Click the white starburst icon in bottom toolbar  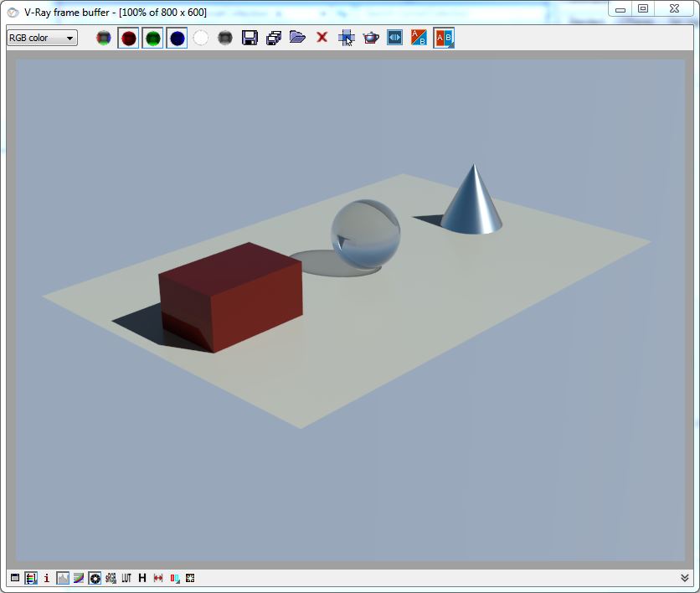coord(190,578)
